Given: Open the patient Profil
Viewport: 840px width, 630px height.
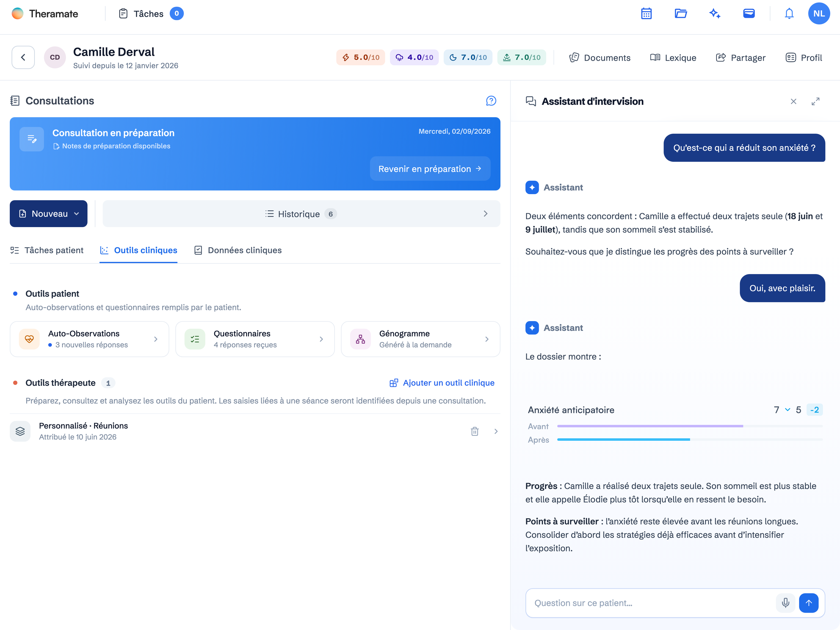Looking at the screenshot, I should pyautogui.click(x=804, y=57).
